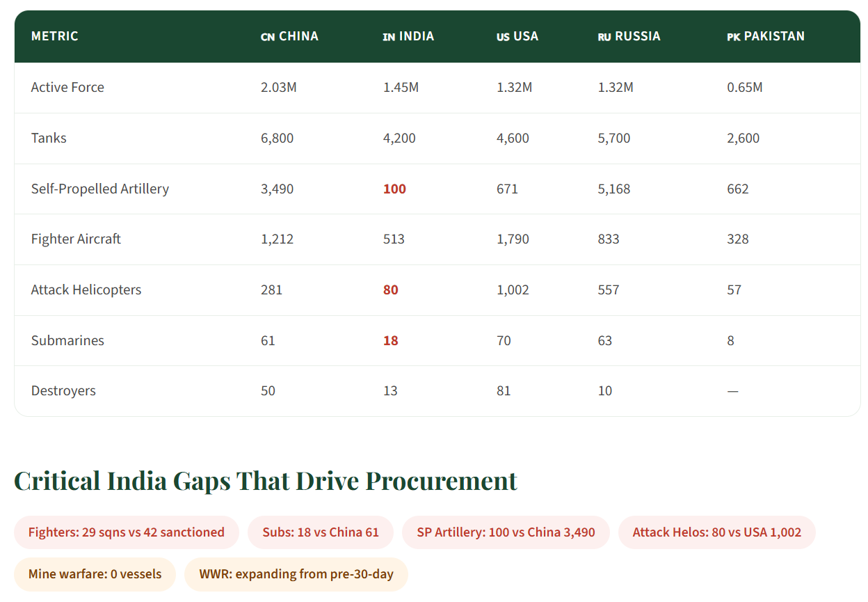Viewport: 868px width, 602px height.
Task: Click the CN flag code beside China
Action: pos(268,37)
